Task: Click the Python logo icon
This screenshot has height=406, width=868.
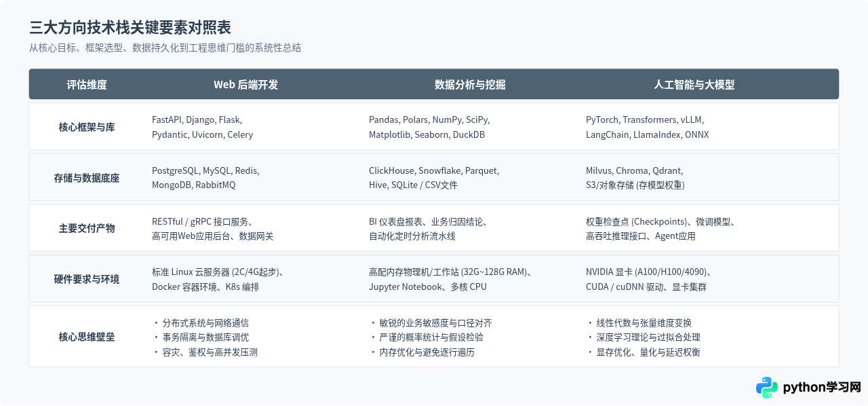Action: (767, 388)
